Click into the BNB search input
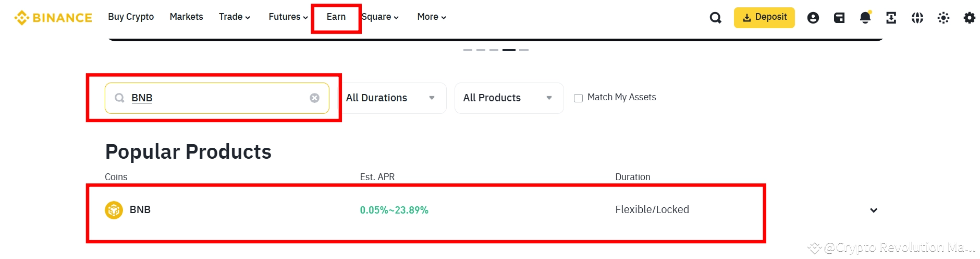The height and width of the screenshot is (259, 980). point(219,98)
